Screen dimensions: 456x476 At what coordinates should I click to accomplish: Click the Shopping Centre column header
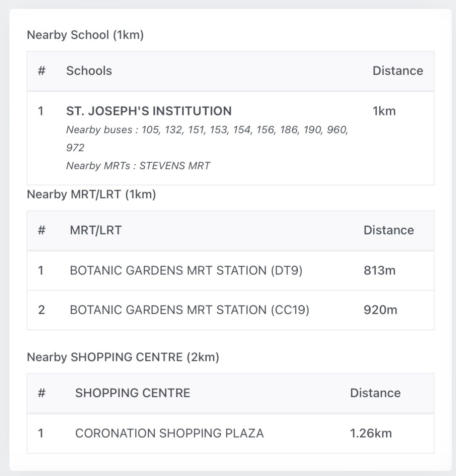(133, 393)
